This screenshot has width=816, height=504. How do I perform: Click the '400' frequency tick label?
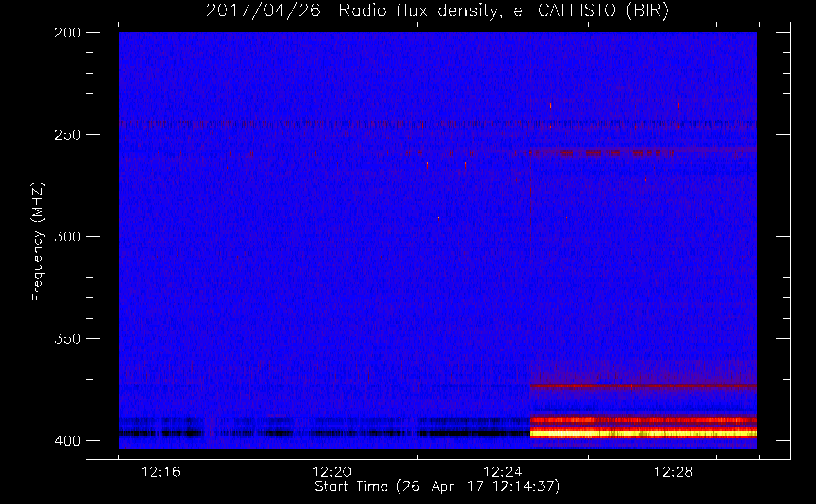pyautogui.click(x=68, y=441)
